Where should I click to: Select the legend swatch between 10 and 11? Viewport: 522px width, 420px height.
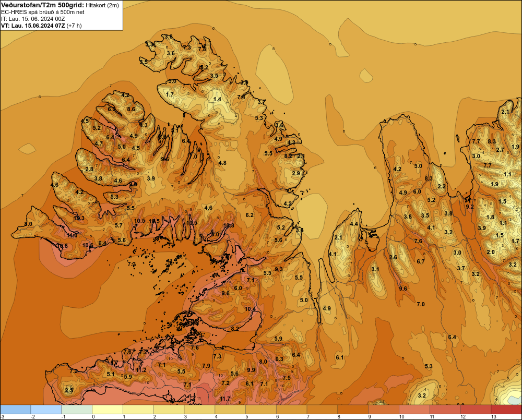tap(414, 410)
